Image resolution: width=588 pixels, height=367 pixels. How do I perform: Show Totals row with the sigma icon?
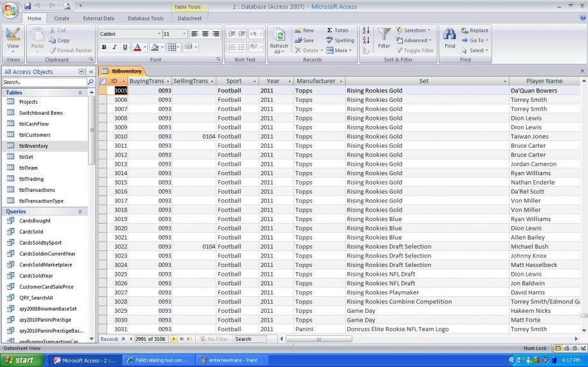[337, 31]
